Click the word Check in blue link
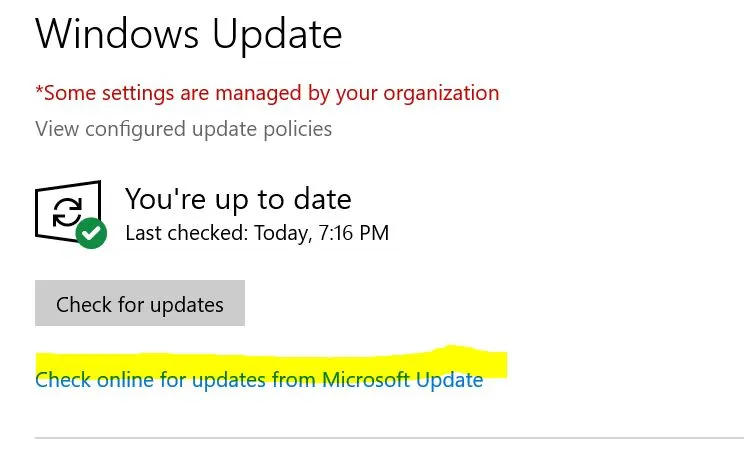This screenshot has height=453, width=744. tap(63, 380)
